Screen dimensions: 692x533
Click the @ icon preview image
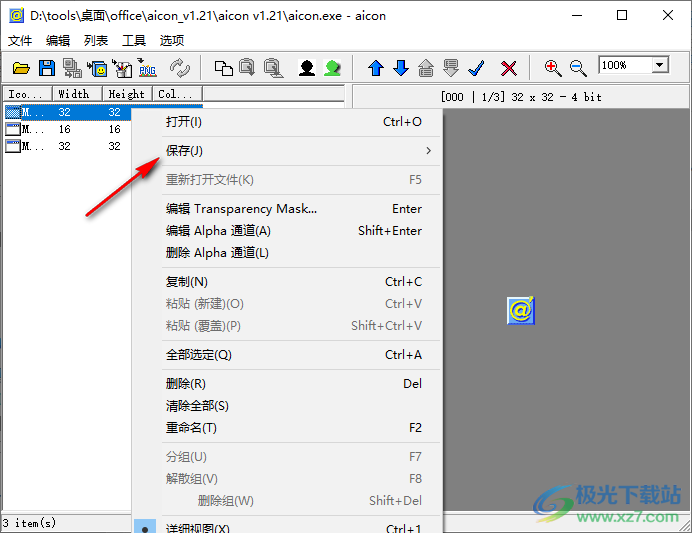coord(521,311)
